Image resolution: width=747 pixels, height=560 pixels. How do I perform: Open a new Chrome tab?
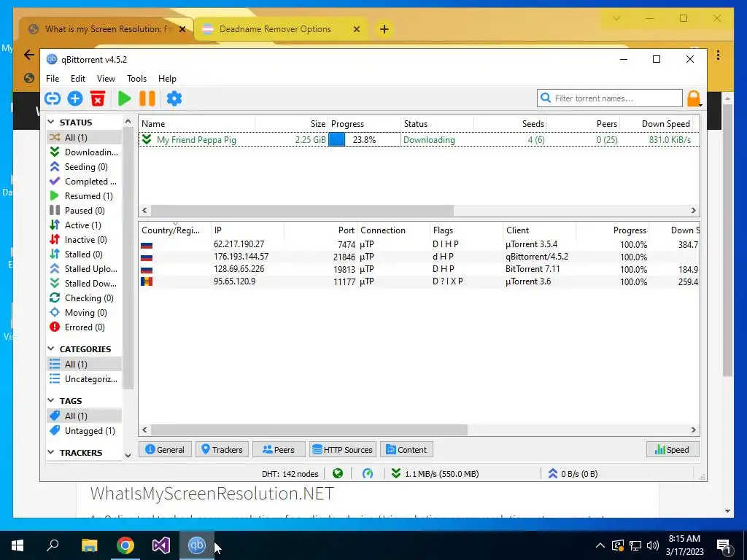pos(384,29)
